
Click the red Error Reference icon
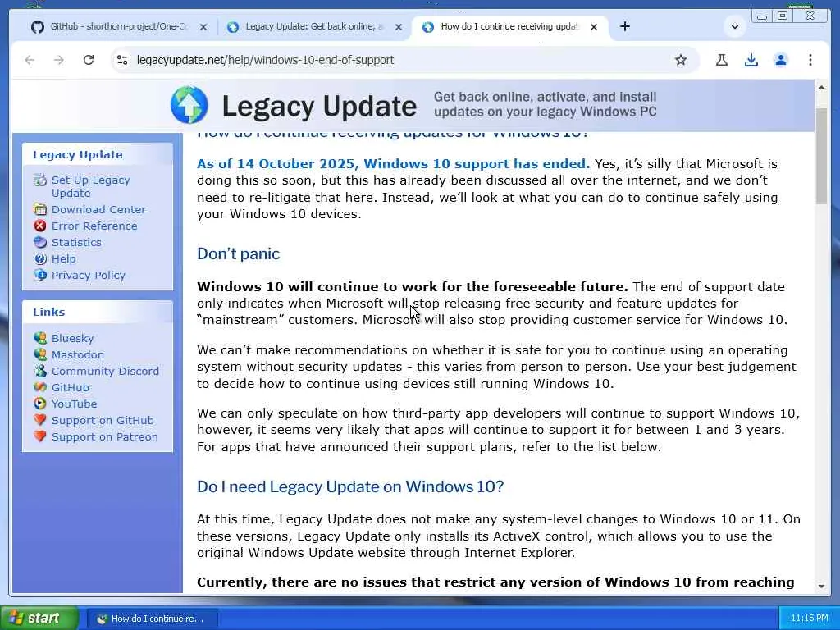[x=40, y=226]
